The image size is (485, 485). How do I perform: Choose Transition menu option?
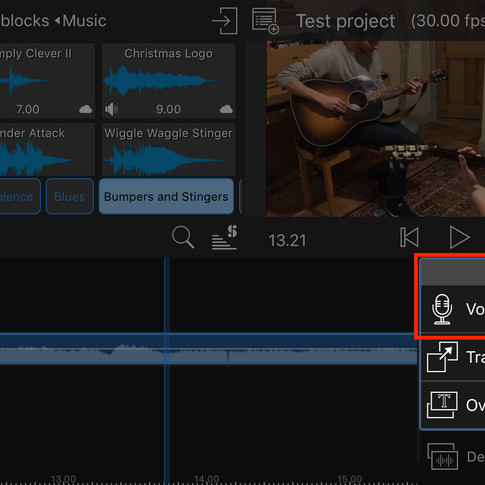click(453, 357)
